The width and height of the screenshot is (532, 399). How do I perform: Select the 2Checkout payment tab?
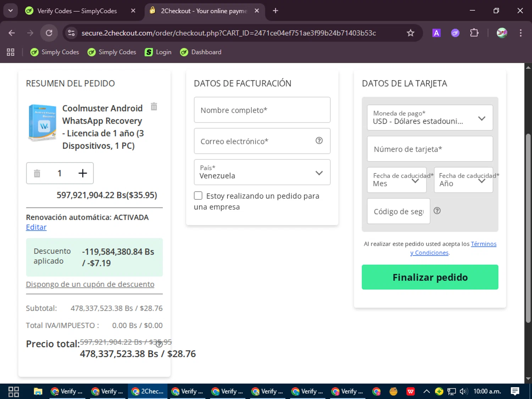204,11
